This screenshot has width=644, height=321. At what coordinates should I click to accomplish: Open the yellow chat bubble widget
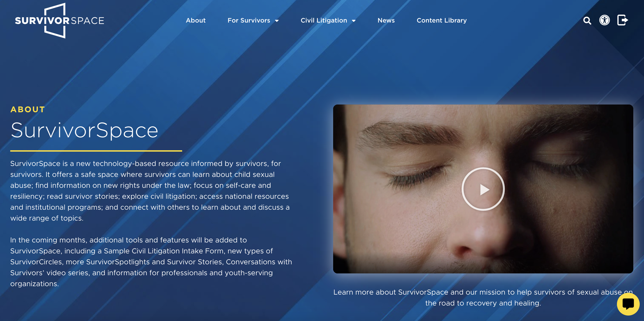[x=628, y=304]
